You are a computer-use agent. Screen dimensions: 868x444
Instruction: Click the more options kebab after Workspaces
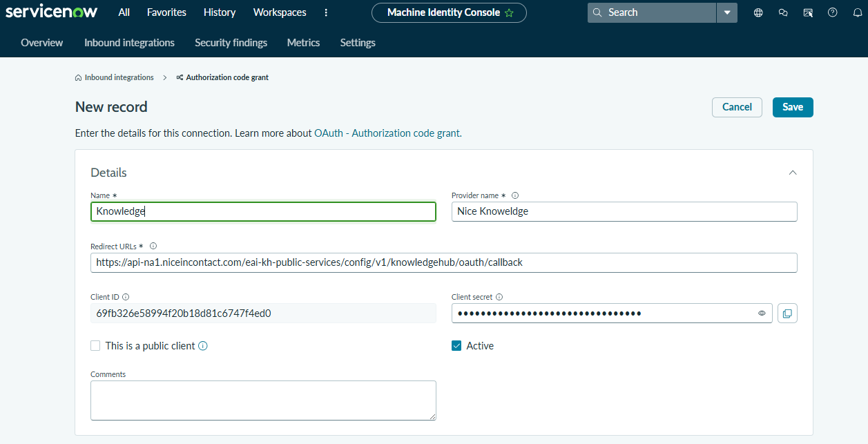pos(326,12)
